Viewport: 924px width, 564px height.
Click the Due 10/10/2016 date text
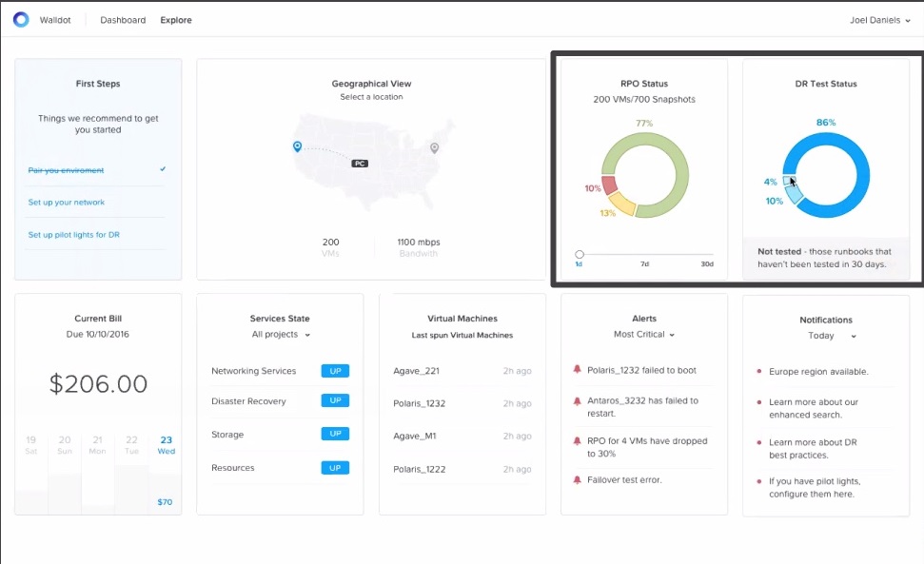pyautogui.click(x=98, y=335)
